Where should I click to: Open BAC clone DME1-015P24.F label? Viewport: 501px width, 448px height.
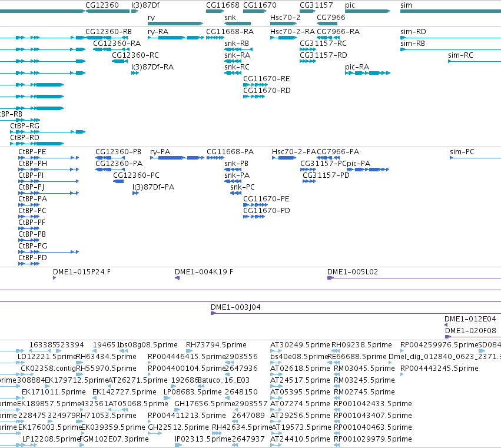(x=82, y=272)
